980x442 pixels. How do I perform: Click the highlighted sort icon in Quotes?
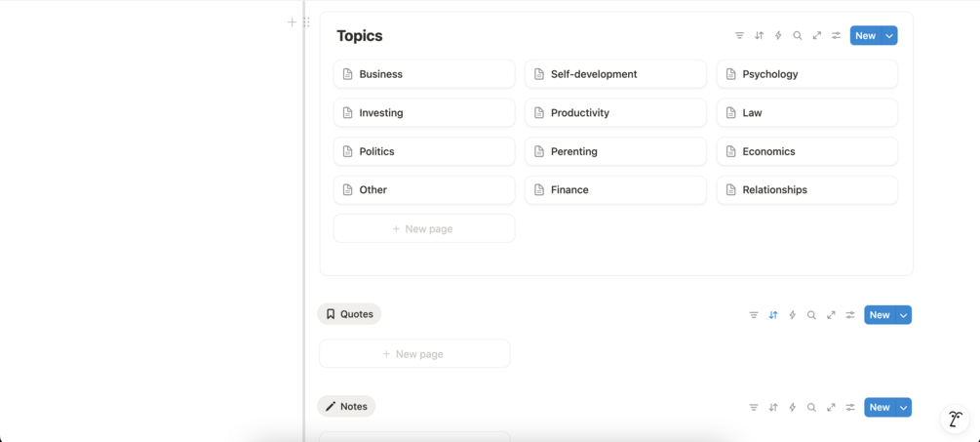773,315
